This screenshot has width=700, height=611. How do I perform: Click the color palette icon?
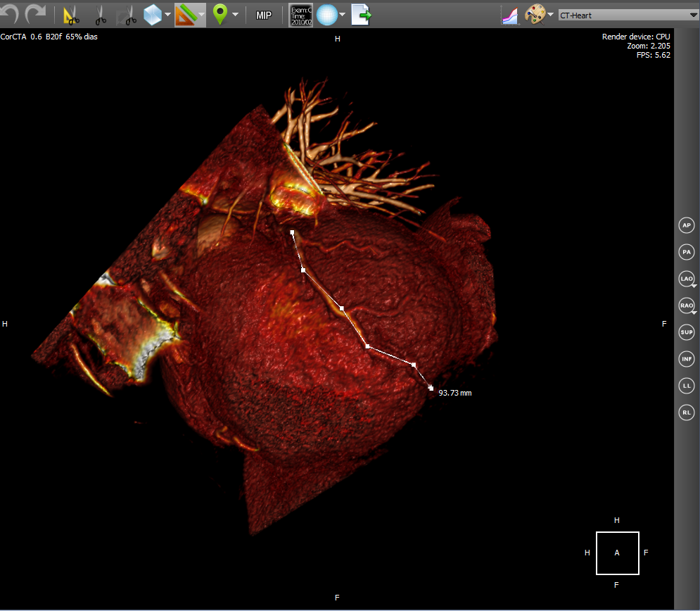[x=535, y=15]
